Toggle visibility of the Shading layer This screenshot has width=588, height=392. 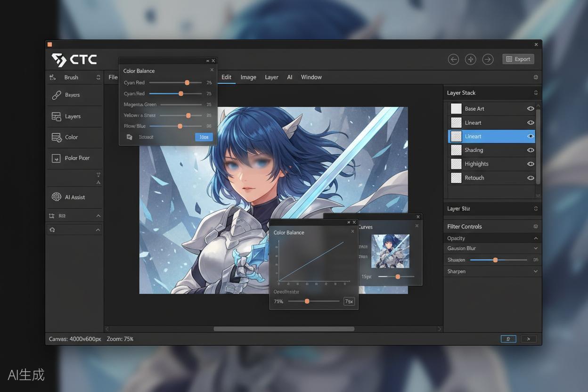531,150
